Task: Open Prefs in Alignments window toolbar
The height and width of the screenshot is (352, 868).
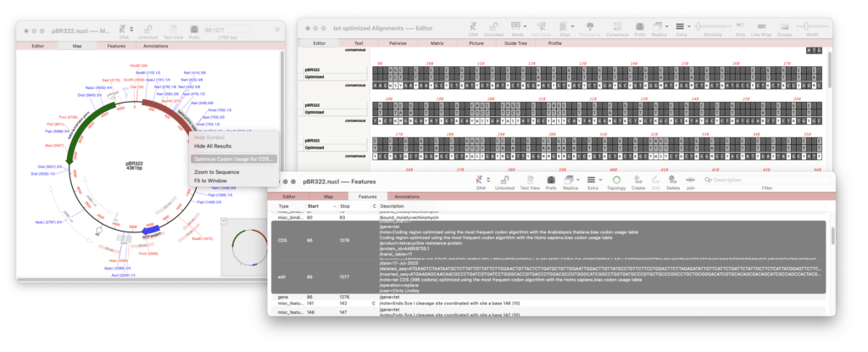Action: click(639, 25)
